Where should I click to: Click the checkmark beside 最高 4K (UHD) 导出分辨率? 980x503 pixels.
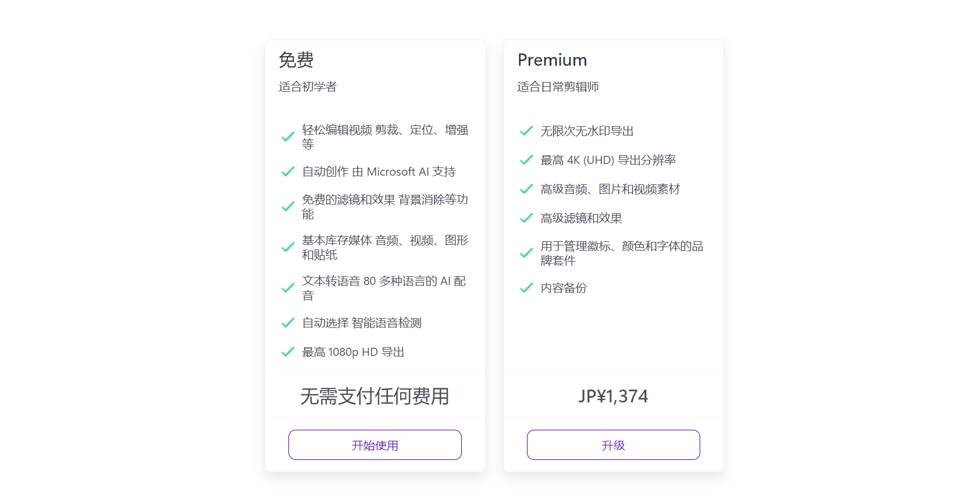click(526, 159)
